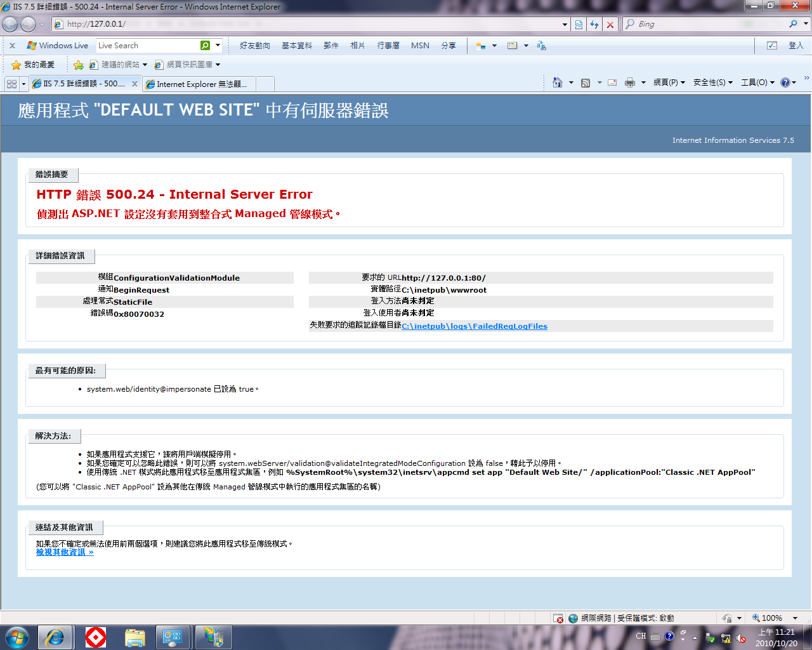
Task: Refresh the page with the Refresh icon
Action: click(x=594, y=24)
